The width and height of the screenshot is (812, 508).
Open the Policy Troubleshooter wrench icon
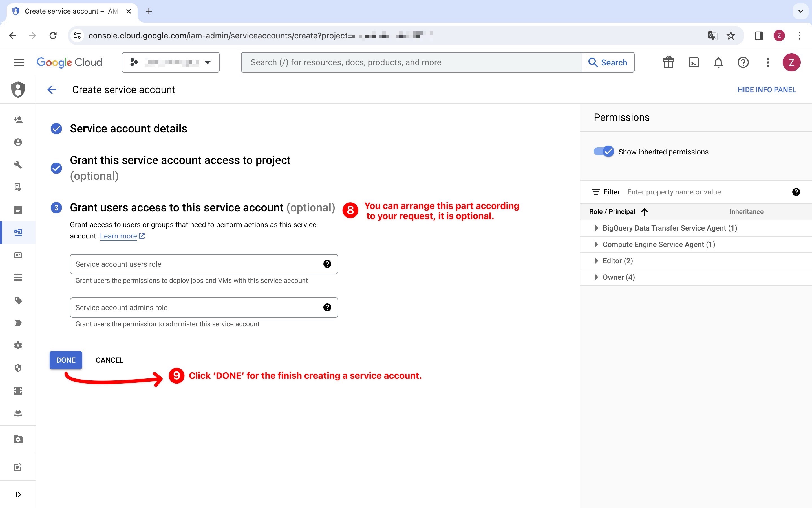point(18,165)
